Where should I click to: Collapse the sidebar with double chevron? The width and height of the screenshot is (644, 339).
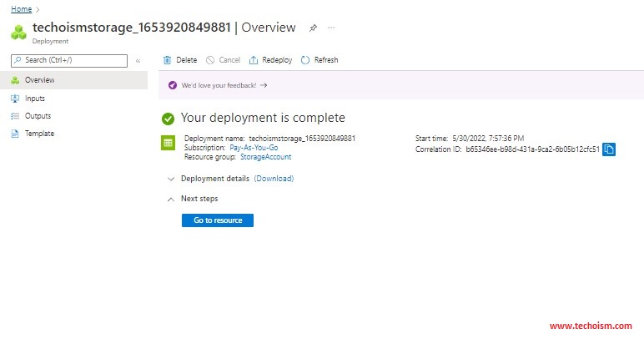click(138, 61)
